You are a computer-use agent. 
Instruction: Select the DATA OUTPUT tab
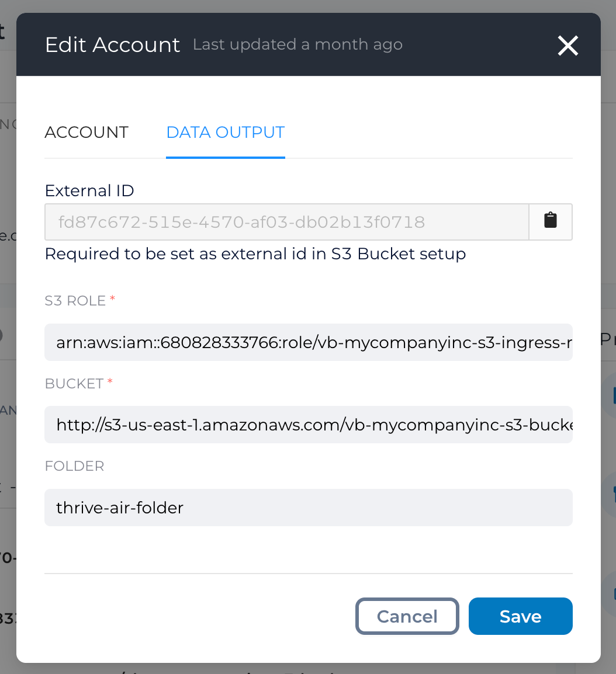226,133
